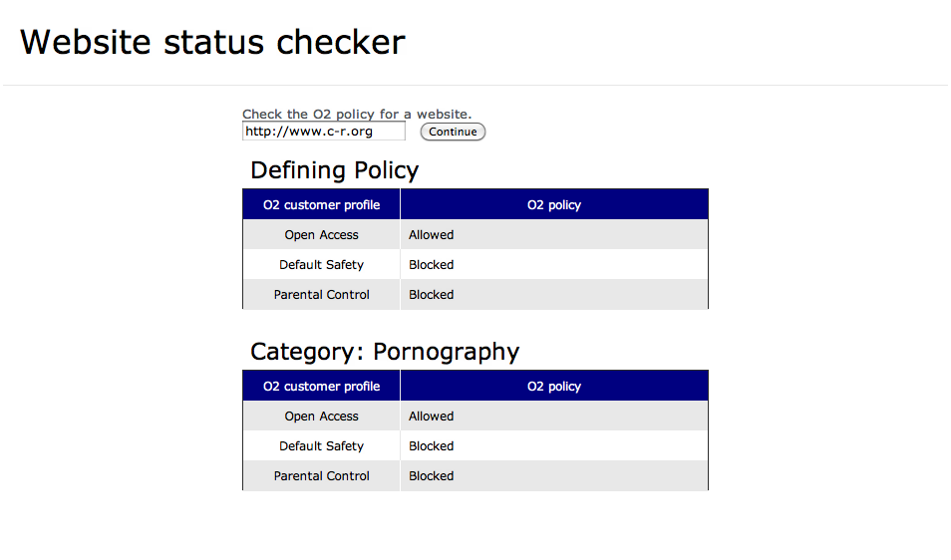The height and width of the screenshot is (560, 951).
Task: Click 'O2 customer profile' header in Category table
Action: 321,387
